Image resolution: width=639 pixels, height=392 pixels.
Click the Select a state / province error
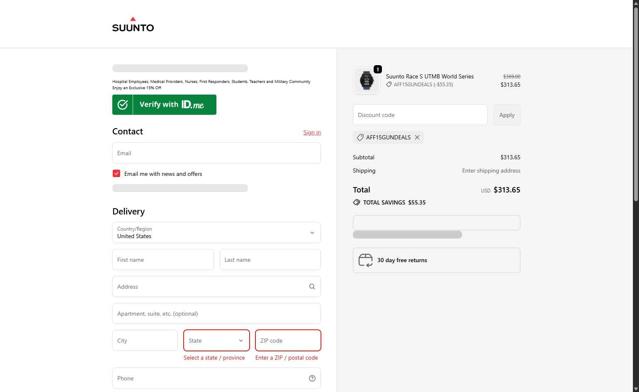click(214, 358)
